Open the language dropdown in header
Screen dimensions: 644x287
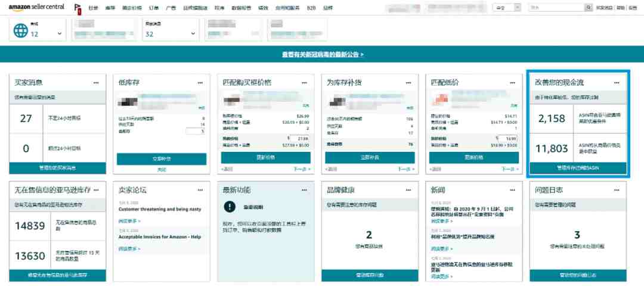tap(506, 7)
